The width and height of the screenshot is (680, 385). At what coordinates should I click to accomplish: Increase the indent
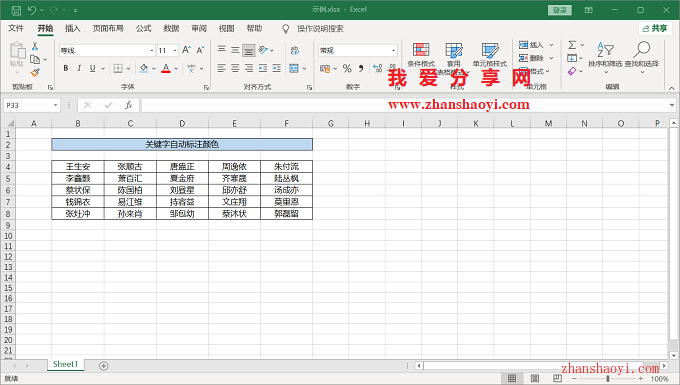(276, 68)
